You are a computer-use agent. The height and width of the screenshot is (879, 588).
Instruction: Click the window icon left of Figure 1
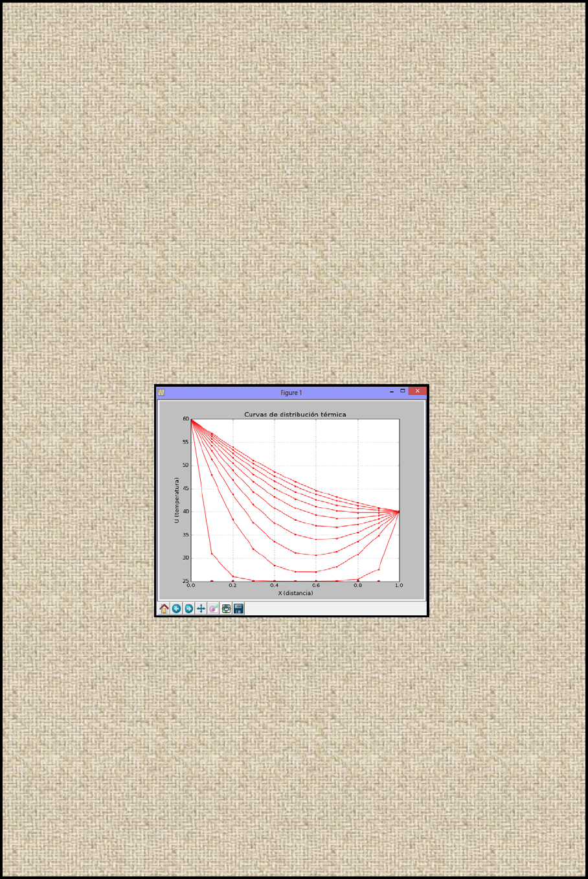pos(161,393)
